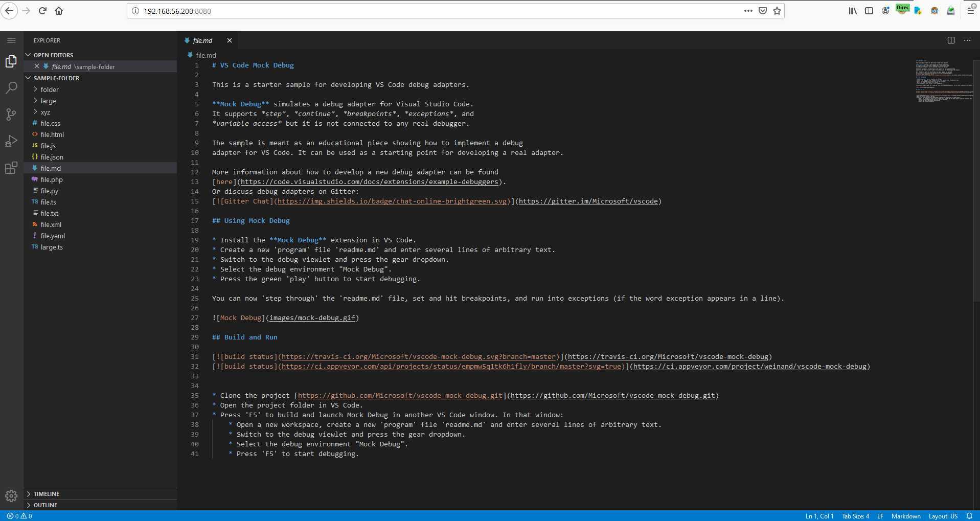This screenshot has width=980, height=521.
Task: Select file.md in the explorer tree
Action: tap(100, 168)
